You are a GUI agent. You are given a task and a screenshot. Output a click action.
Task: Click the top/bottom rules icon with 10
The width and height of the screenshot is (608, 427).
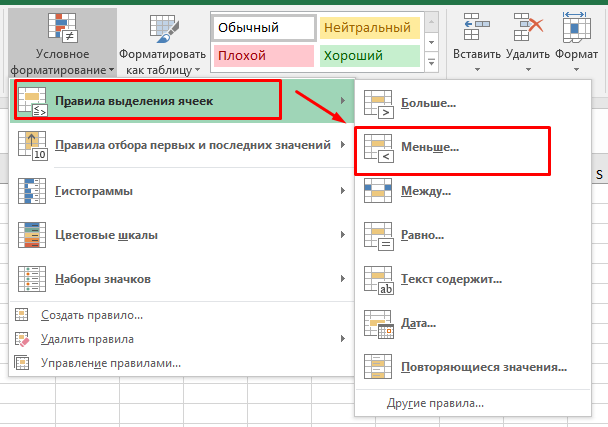pyautogui.click(x=33, y=146)
